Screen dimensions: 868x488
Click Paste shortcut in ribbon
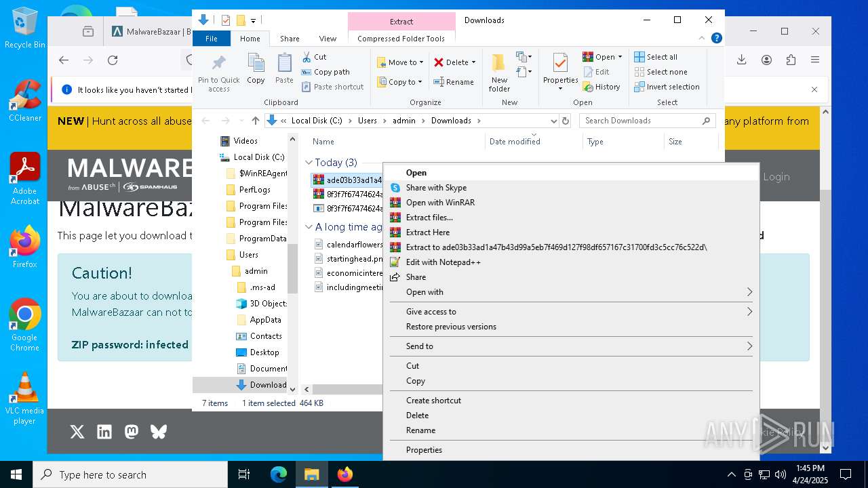pyautogui.click(x=332, y=87)
